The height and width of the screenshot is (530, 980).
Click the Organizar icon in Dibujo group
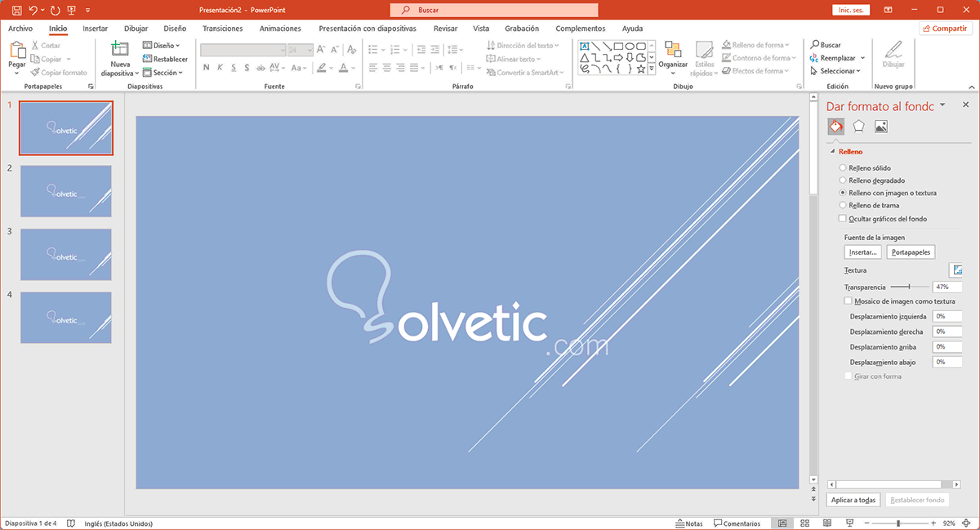coord(673,49)
